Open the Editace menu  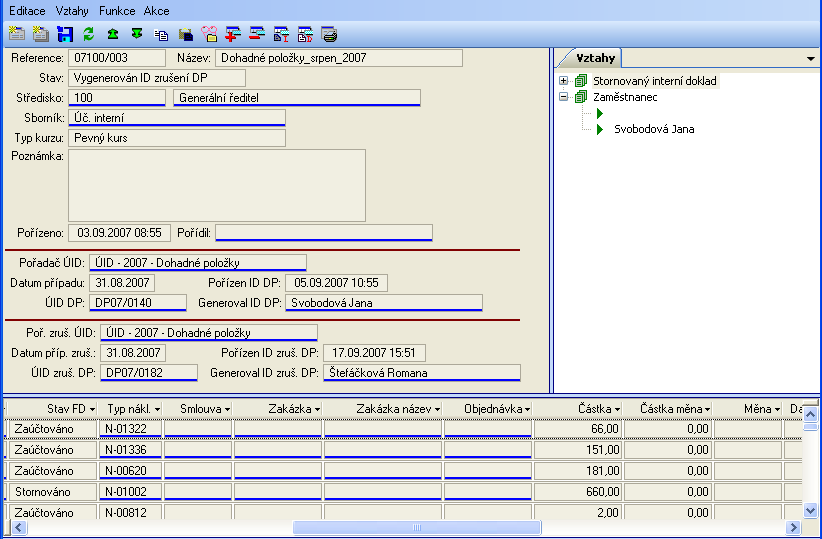pos(27,11)
